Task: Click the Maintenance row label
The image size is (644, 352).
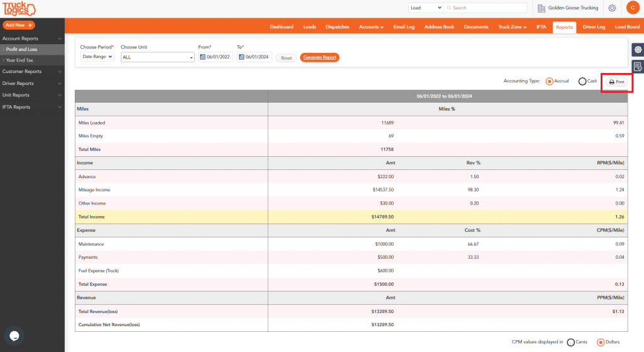Action: pos(91,244)
